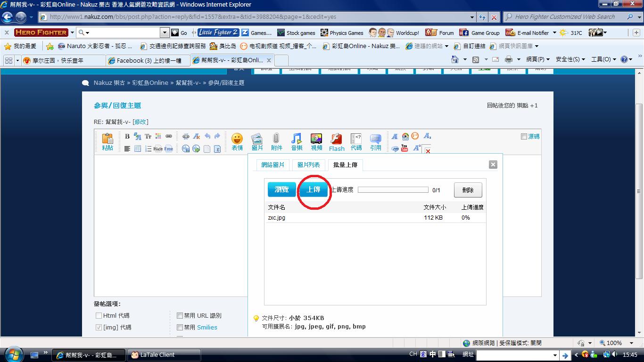
Task: Switch to the 網絡圖片 tab
Action: pyautogui.click(x=273, y=165)
